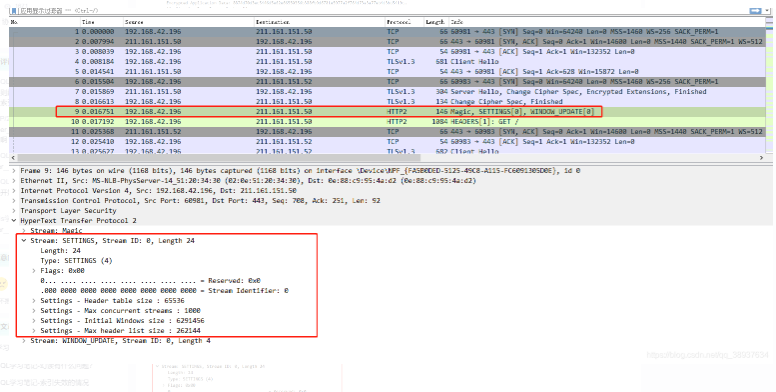Viewport: 776px width, 392px height.
Task: Select packet 8 Change Cipher Spec, Finished
Action: point(387,101)
